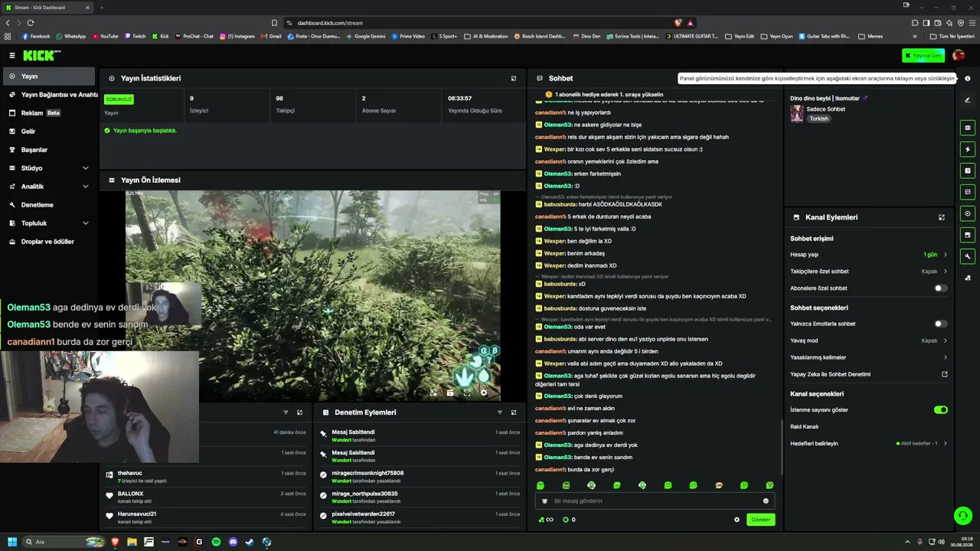Open the user profile avatar menu
This screenshot has height=551, width=980.
[x=959, y=55]
